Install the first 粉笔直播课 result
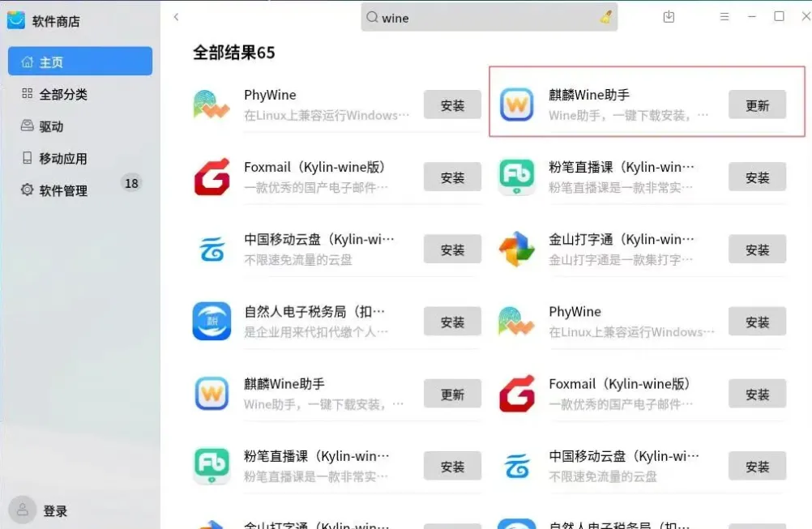The width and height of the screenshot is (812, 529). [x=757, y=177]
